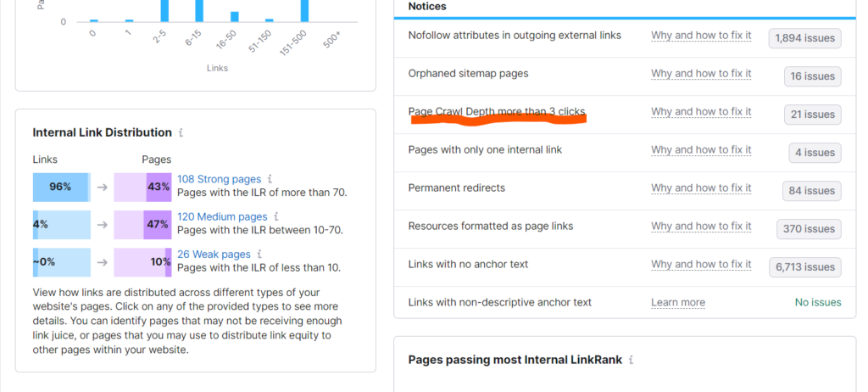Open 4 issues for one internal link
This screenshot has width=868, height=392.
point(815,153)
